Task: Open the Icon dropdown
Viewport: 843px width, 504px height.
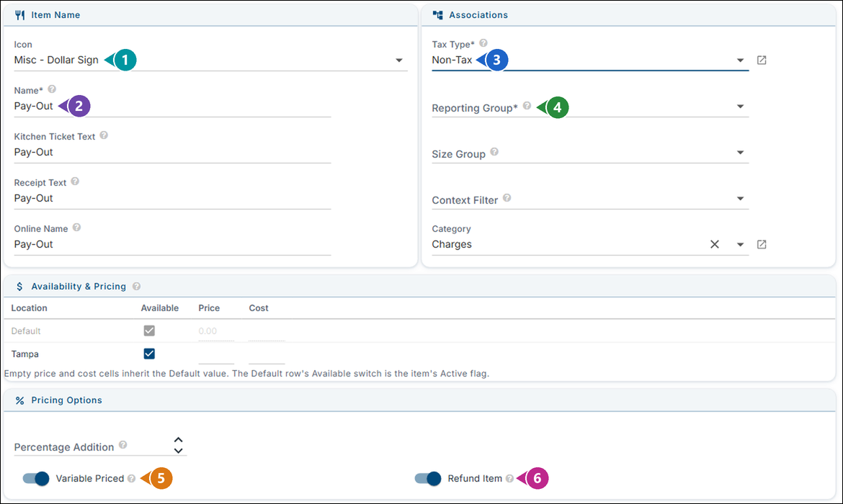Action: [399, 60]
